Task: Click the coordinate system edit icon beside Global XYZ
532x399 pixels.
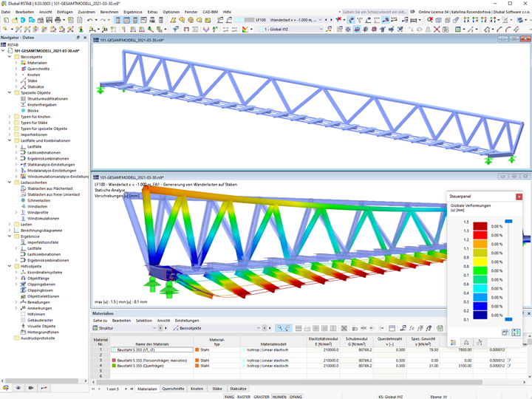Action: click(329, 30)
